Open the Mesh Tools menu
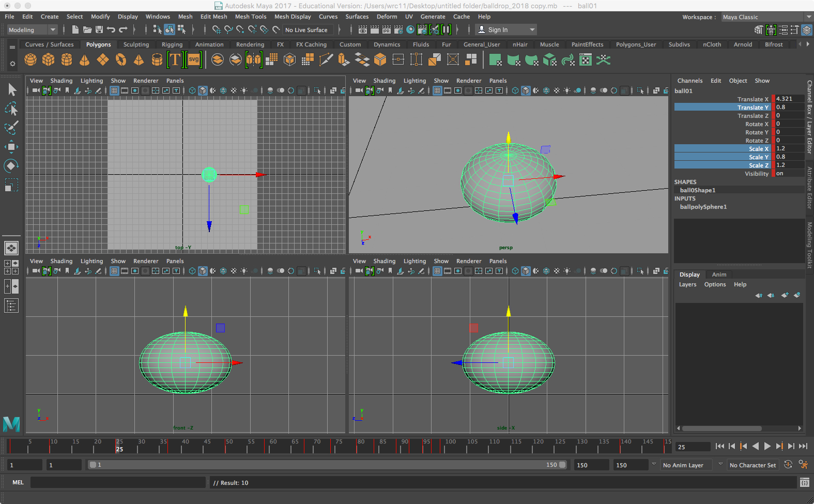Viewport: 814px width, 504px height. pos(251,17)
